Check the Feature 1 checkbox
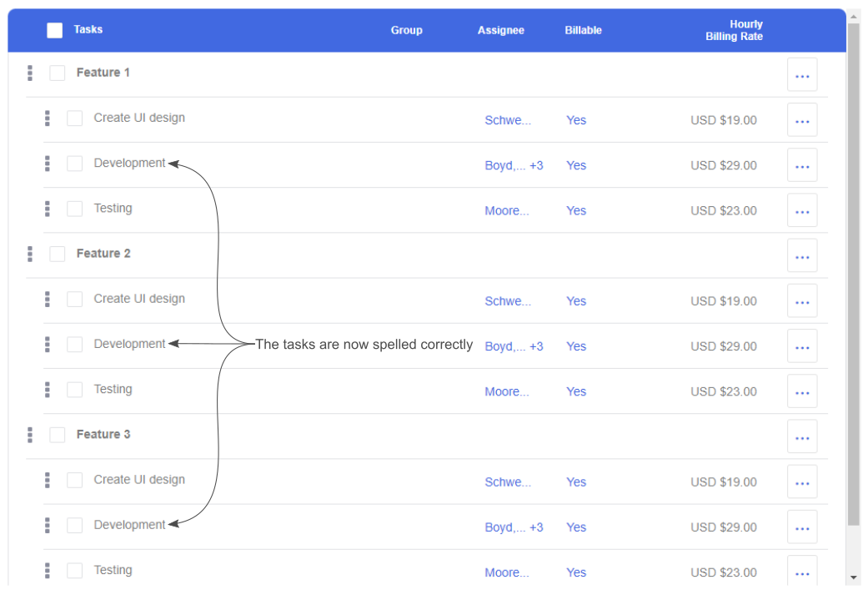The width and height of the screenshot is (868, 595). 58,73
